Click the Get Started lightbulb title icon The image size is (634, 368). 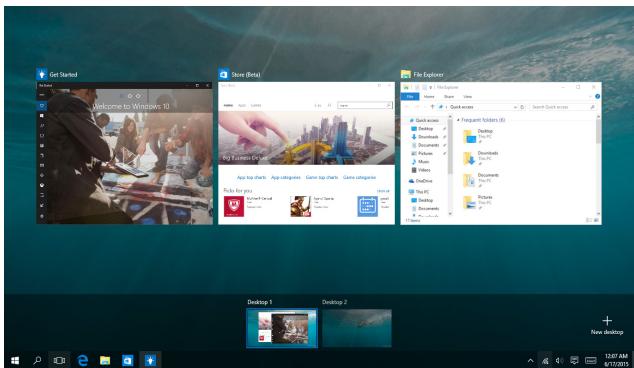click(x=41, y=74)
